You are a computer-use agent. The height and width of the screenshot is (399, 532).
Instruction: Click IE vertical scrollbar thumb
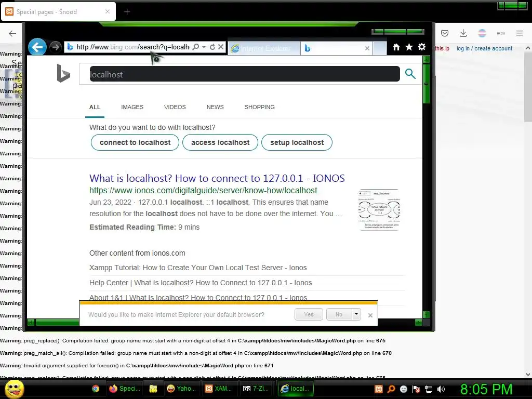[427, 84]
